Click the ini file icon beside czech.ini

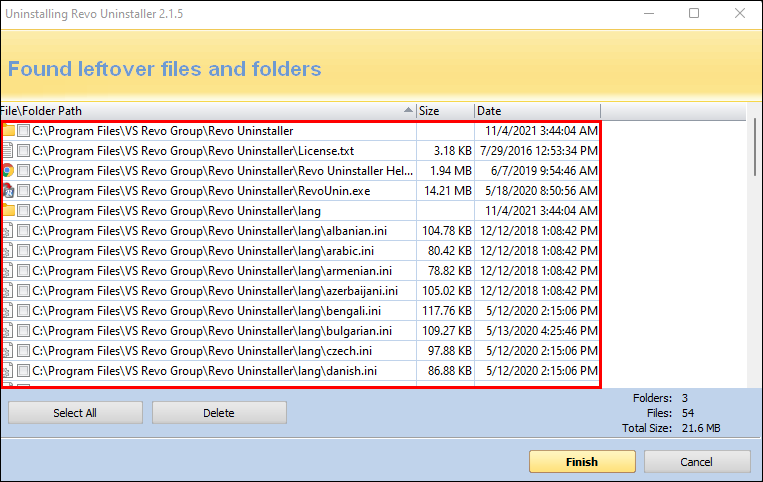[x=8, y=350]
